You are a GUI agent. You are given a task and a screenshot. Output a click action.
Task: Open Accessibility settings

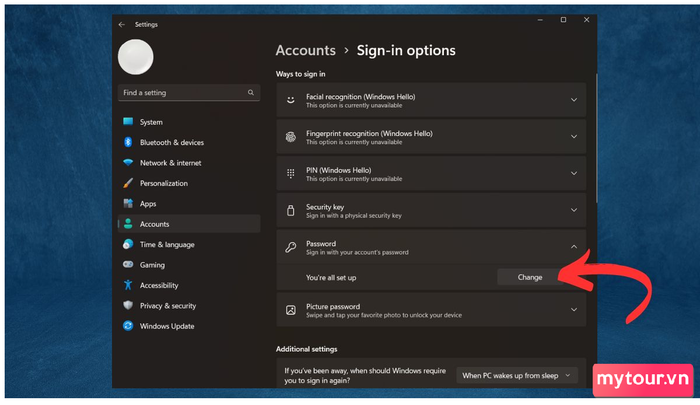coord(189,285)
